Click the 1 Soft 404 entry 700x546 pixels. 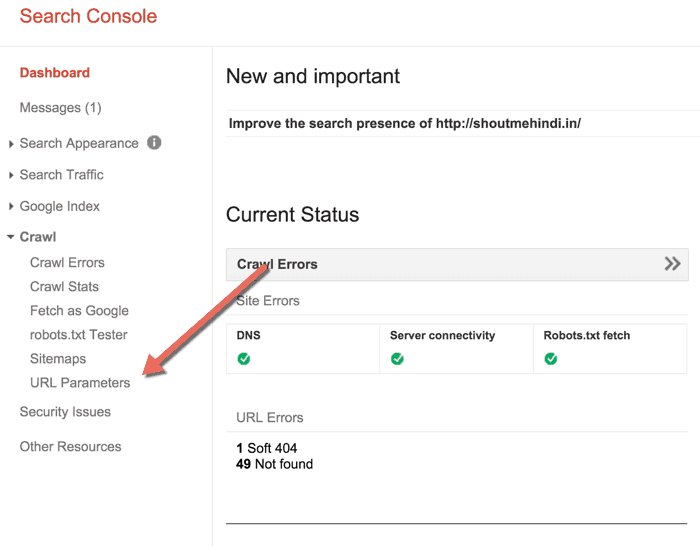(x=267, y=448)
